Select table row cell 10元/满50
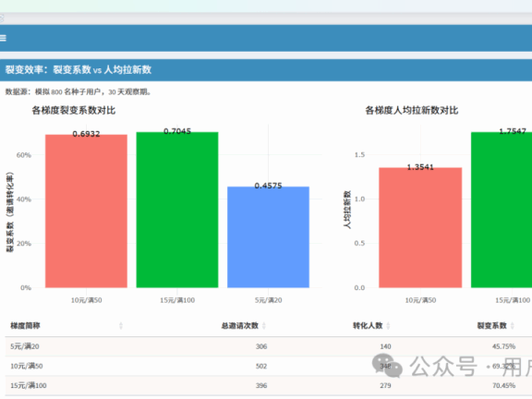 [27, 366]
